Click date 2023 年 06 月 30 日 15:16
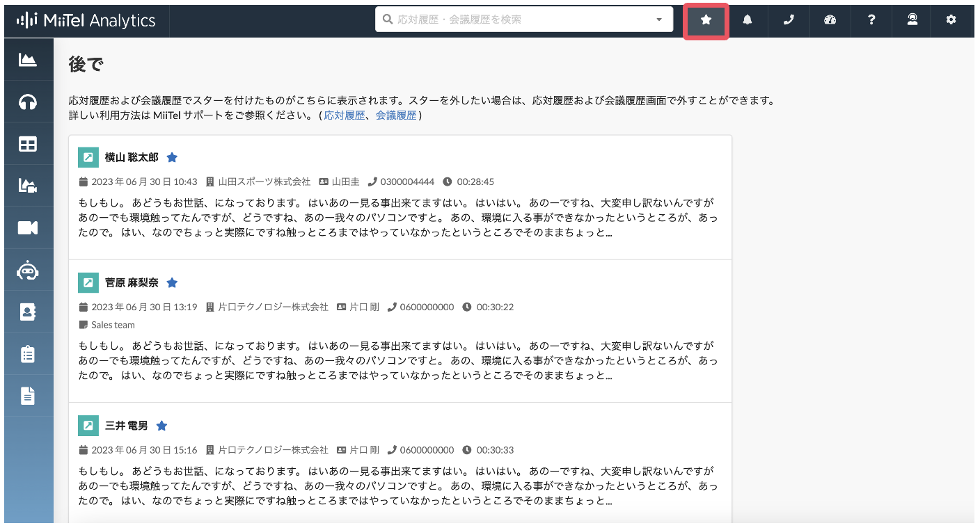 pyautogui.click(x=144, y=450)
